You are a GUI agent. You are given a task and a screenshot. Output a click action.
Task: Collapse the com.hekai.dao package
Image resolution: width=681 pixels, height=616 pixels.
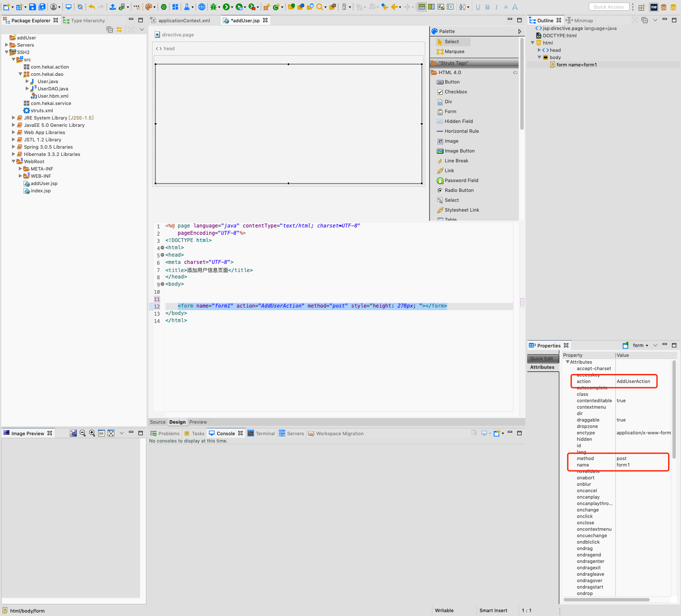[21, 74]
